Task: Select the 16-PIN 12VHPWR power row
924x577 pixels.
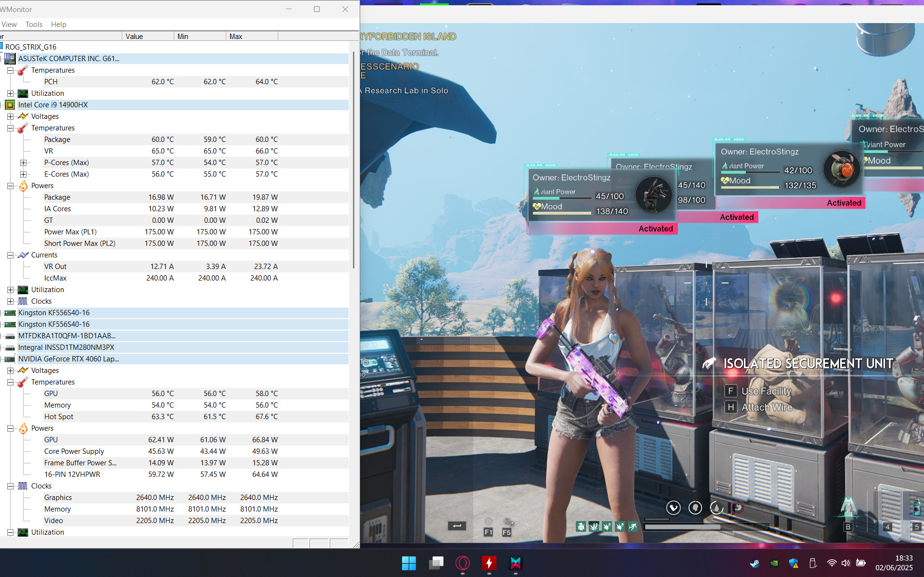Action: tap(174, 474)
